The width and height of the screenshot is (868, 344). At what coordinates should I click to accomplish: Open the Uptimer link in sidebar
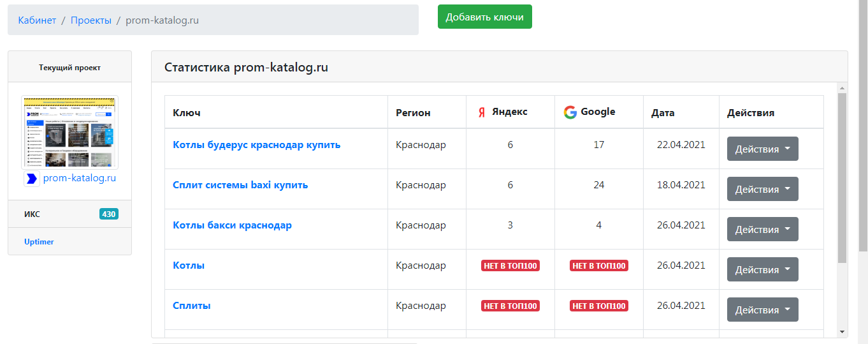[x=39, y=242]
